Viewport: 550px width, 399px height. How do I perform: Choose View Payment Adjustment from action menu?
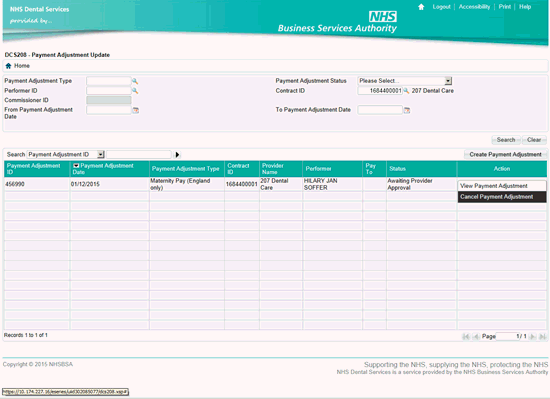(502, 186)
